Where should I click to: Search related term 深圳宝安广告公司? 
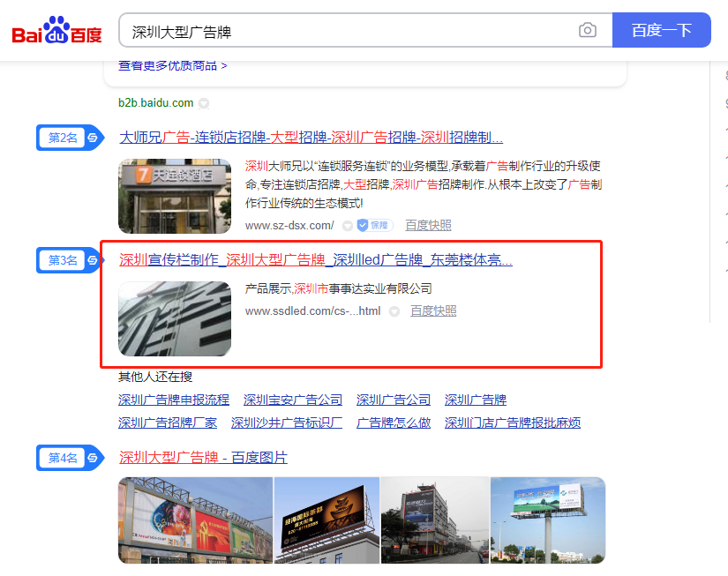[293, 400]
